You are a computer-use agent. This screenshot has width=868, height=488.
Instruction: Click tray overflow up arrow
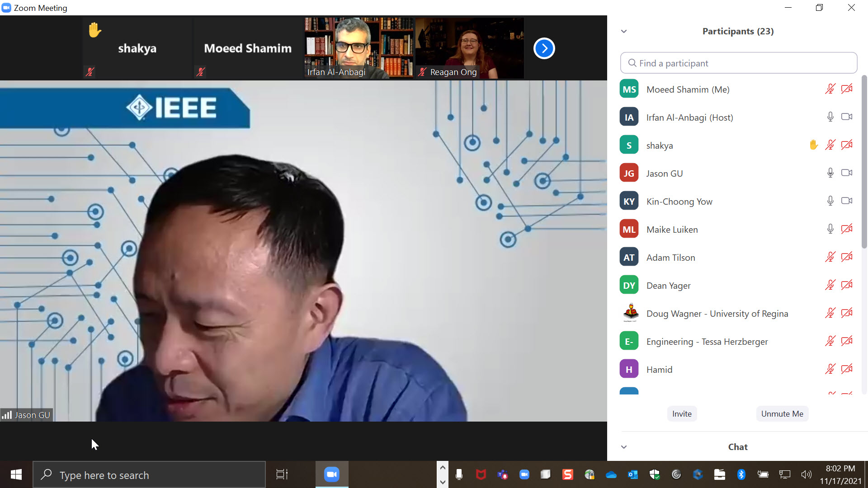click(443, 468)
